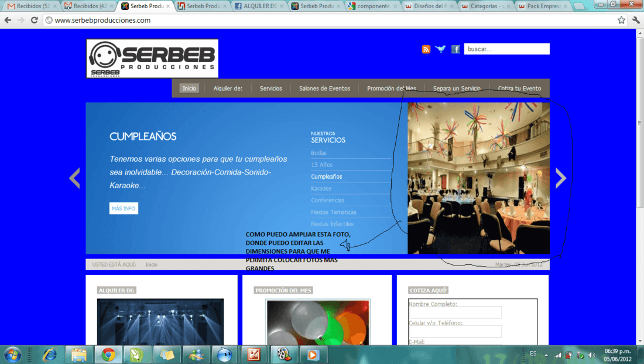Viewport: 644px width, 364px height.
Task: Open the green pen taskbar application
Action: (137, 355)
